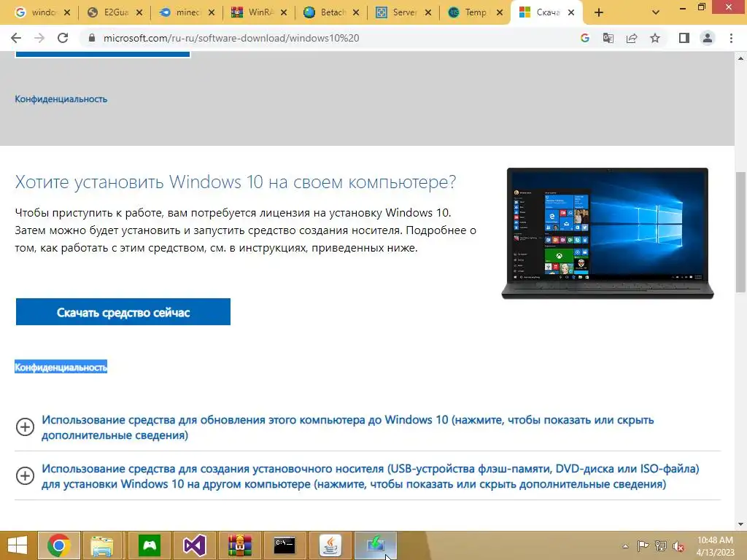Click the upgrade this computer instructions link
This screenshot has height=560, width=747.
(x=348, y=427)
